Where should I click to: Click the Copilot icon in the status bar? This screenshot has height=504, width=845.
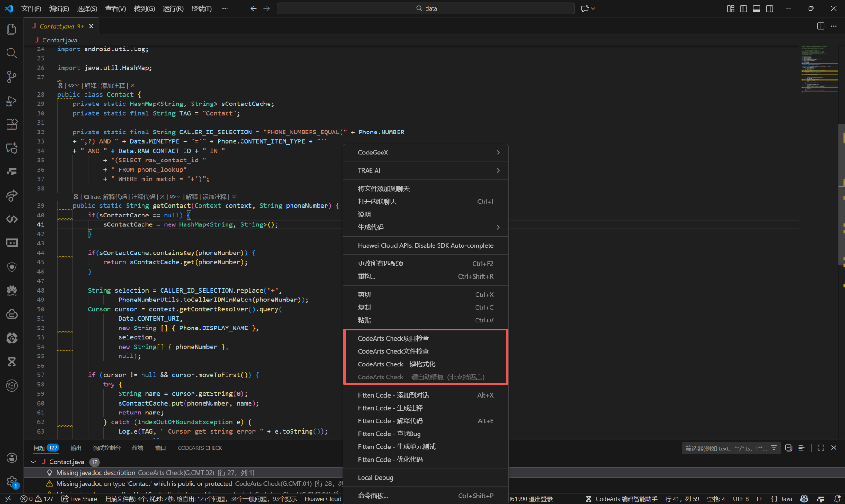(804, 499)
